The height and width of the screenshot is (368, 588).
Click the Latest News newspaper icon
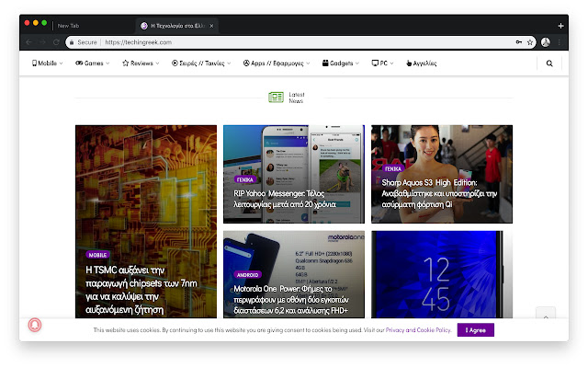276,98
